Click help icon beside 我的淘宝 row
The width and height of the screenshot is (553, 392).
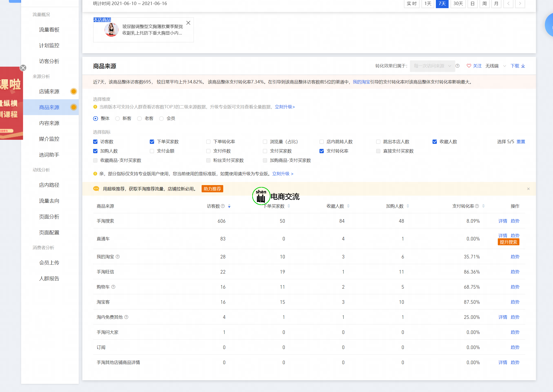coord(118,257)
